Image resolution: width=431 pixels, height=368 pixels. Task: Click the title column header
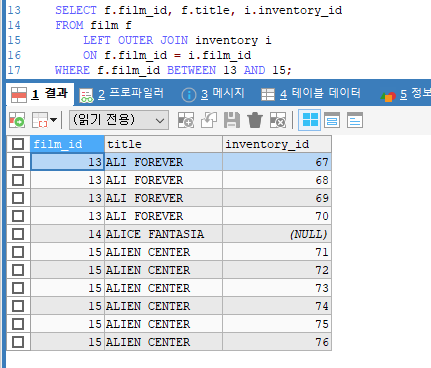(163, 144)
